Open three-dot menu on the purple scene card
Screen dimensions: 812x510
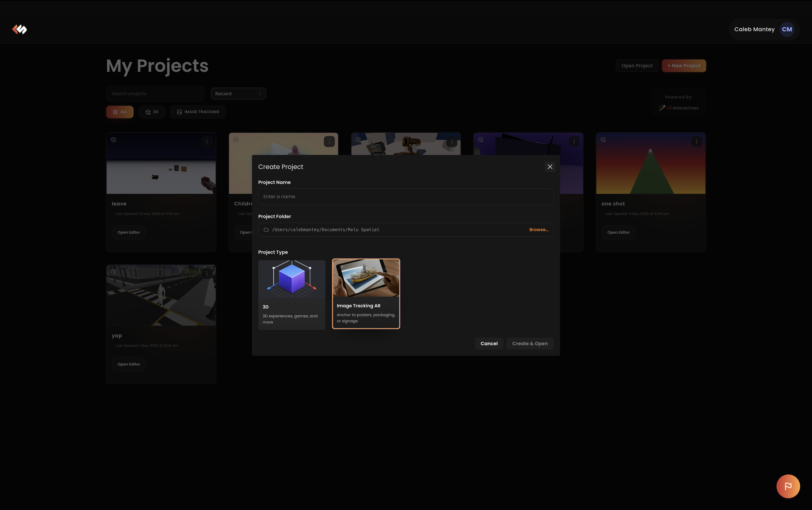point(574,142)
